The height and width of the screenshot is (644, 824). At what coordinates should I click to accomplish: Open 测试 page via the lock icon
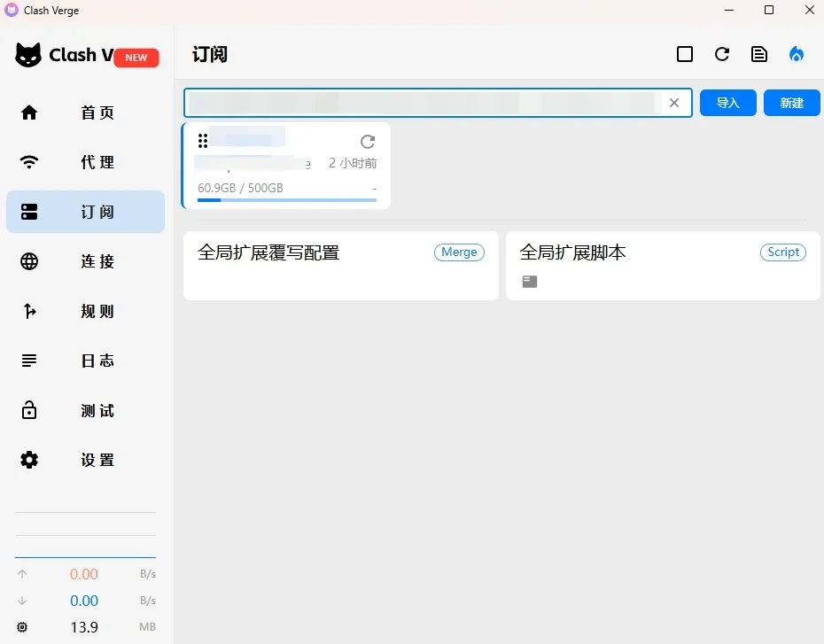pyautogui.click(x=29, y=410)
